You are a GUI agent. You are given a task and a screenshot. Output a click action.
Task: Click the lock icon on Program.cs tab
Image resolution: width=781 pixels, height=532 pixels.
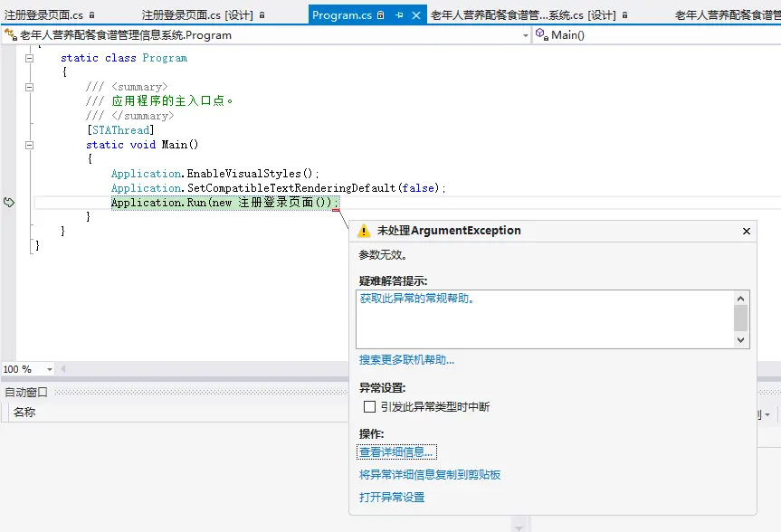pos(380,15)
